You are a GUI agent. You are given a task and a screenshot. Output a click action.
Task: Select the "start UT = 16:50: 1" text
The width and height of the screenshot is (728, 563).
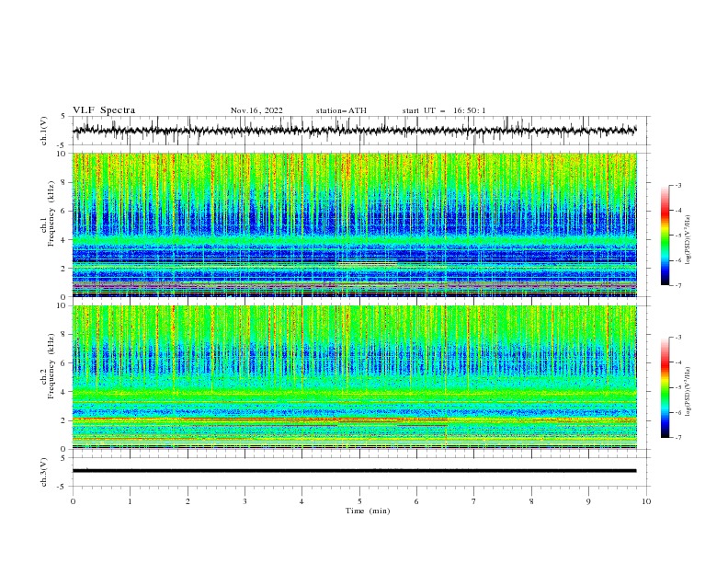pyautogui.click(x=444, y=110)
